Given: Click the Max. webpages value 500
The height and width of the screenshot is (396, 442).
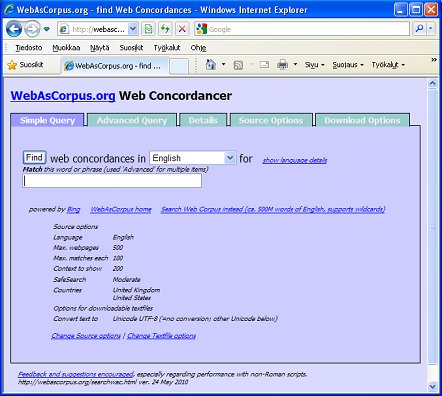Looking at the screenshot, I should click(x=118, y=248).
